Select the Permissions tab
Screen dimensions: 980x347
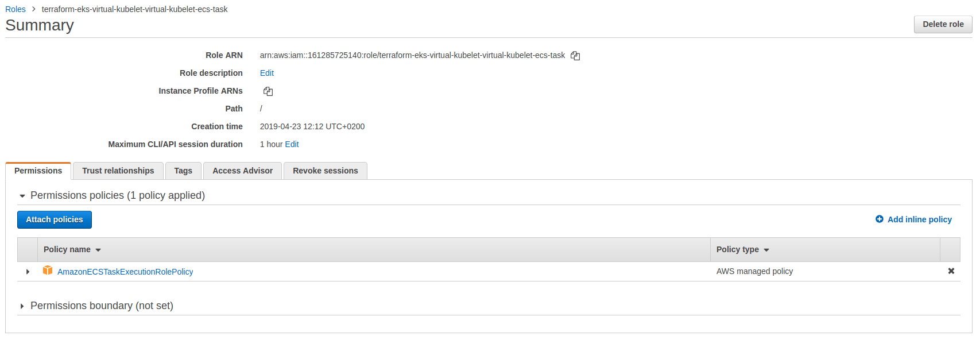[x=38, y=171]
